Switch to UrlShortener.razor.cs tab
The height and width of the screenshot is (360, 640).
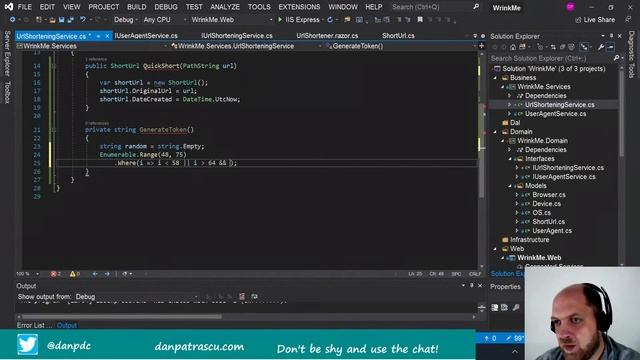327,36
